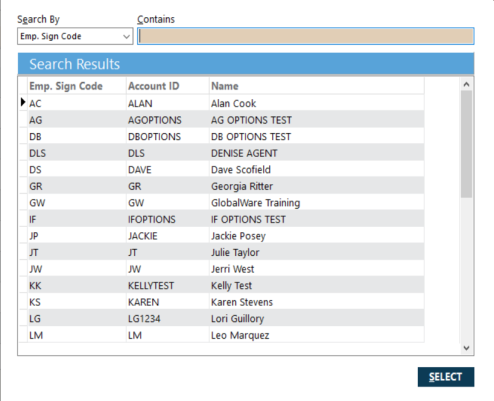Select the Alan Cook row
The image size is (494, 401).
tap(222, 103)
